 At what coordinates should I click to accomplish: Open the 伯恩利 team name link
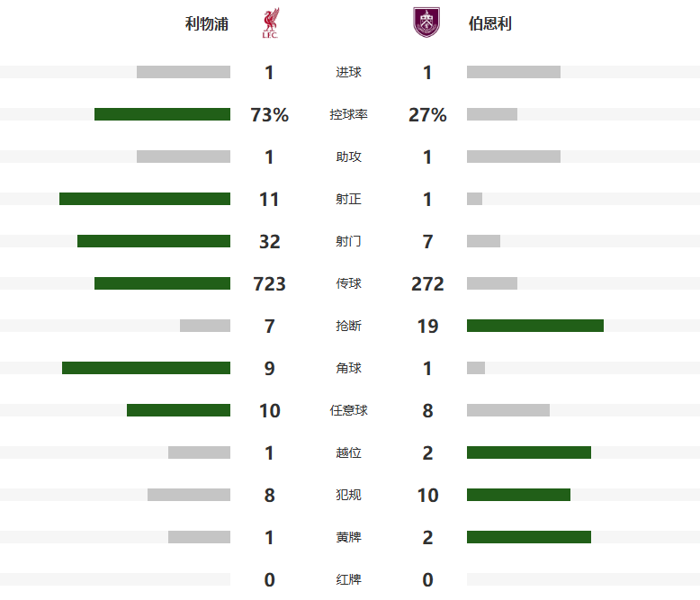[490, 24]
